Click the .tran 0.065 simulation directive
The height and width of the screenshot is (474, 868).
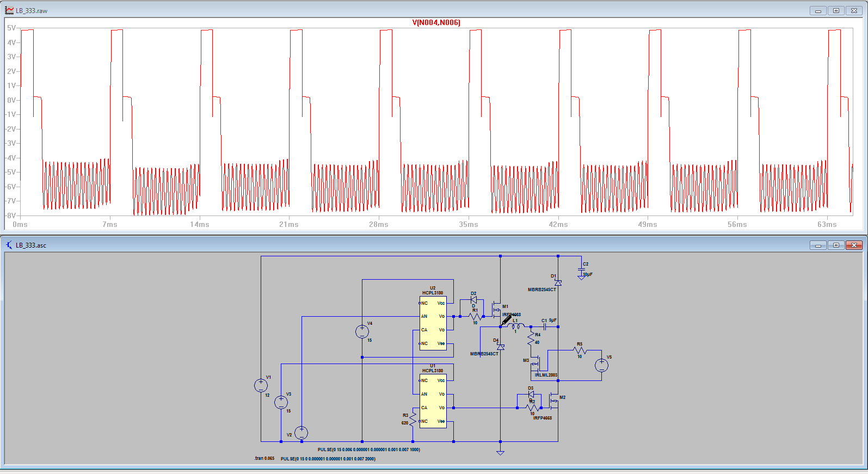[x=264, y=458]
